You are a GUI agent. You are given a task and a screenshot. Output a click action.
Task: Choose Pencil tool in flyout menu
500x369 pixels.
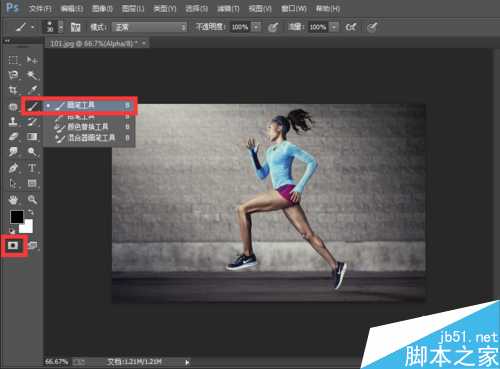89,117
